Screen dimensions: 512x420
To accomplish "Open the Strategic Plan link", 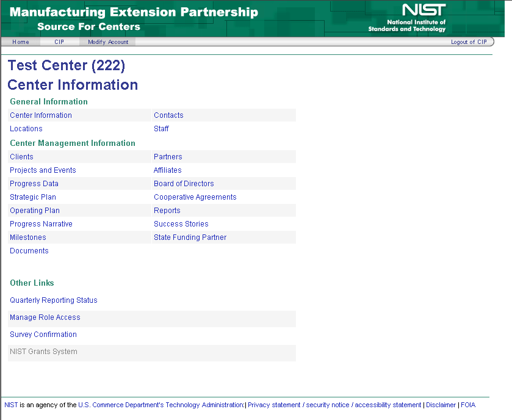I will [x=33, y=197].
